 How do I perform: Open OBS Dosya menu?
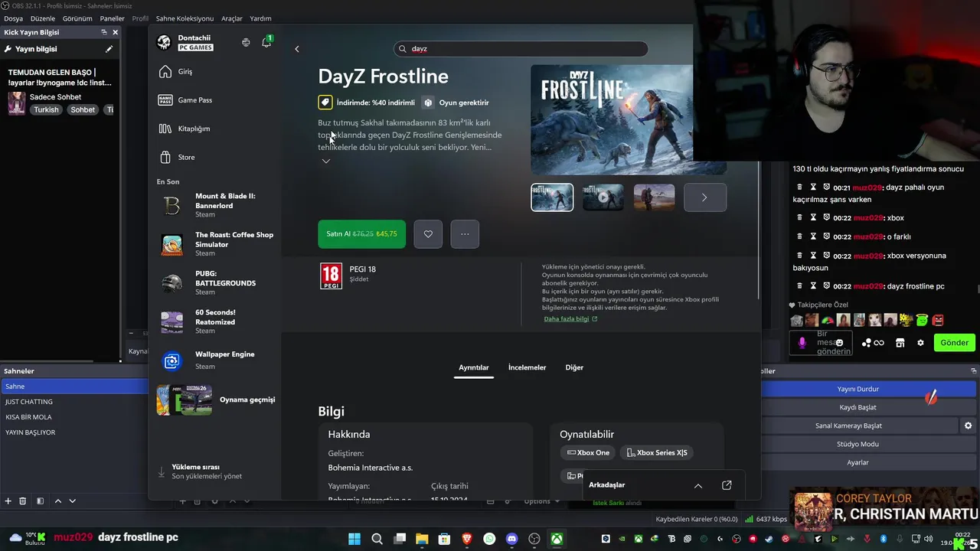point(14,18)
